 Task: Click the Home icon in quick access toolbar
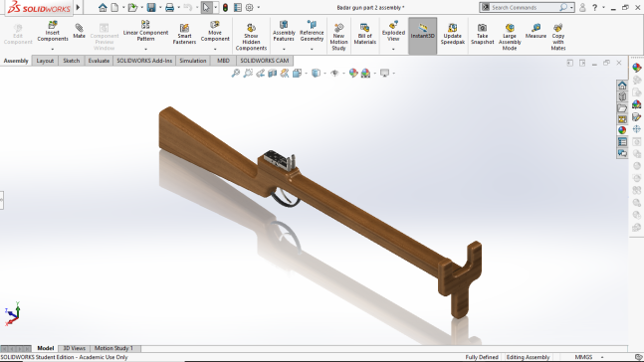click(103, 7)
